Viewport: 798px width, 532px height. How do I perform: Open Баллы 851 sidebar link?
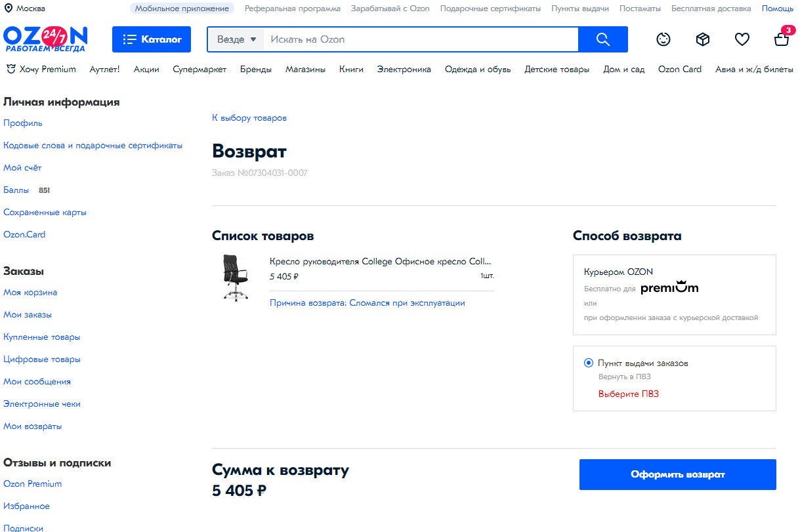point(27,190)
